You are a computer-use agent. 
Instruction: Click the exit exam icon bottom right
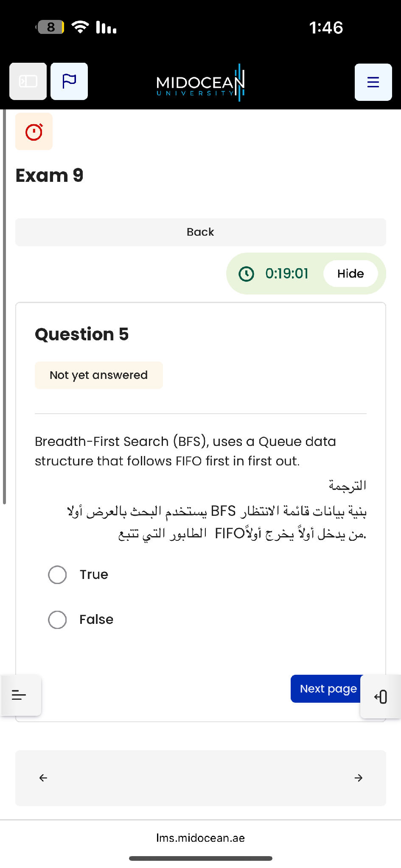381,696
